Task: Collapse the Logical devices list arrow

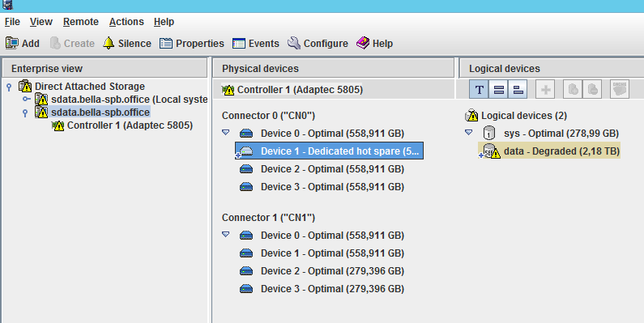Action: 469,133
